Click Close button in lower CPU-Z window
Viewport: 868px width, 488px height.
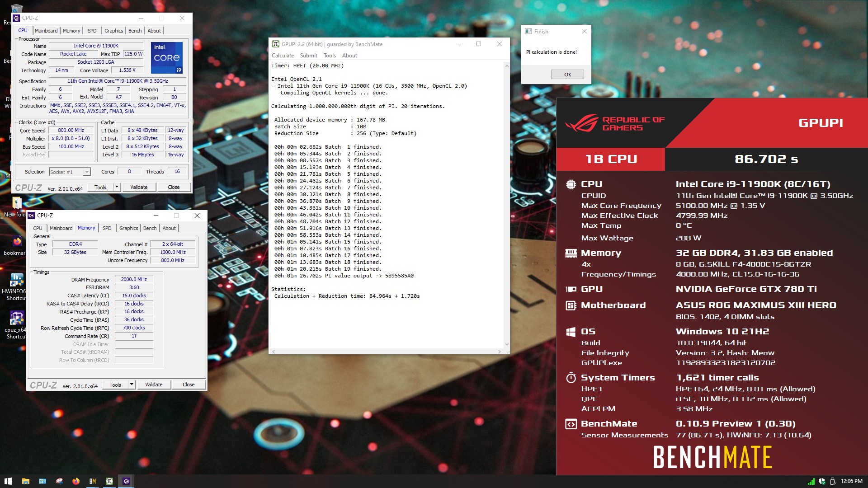pos(189,385)
